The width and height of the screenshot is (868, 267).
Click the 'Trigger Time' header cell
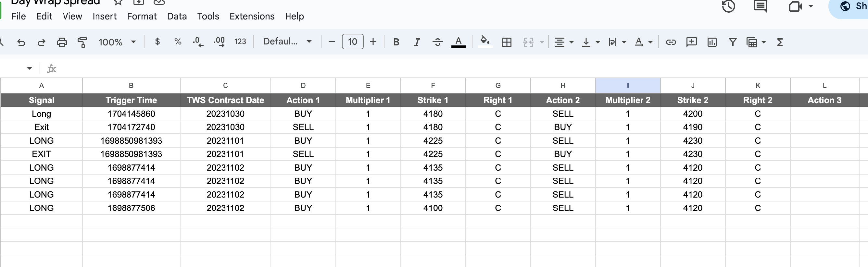(x=131, y=100)
